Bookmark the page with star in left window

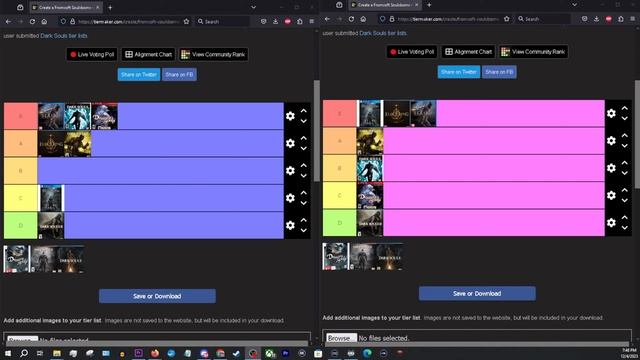[187, 21]
